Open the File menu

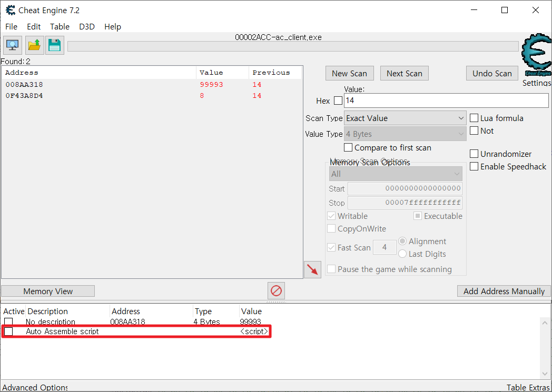click(x=11, y=27)
